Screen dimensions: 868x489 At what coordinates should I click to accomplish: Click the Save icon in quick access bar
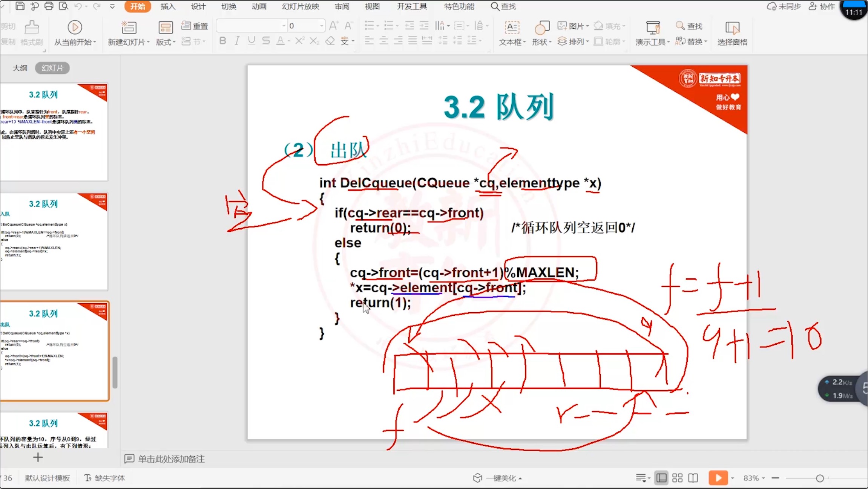point(20,6)
